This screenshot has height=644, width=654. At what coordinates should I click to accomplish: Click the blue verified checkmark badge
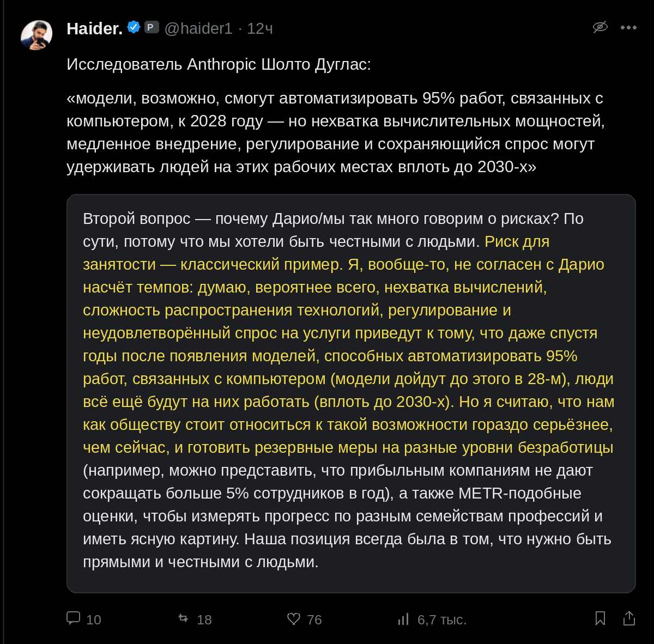point(134,27)
